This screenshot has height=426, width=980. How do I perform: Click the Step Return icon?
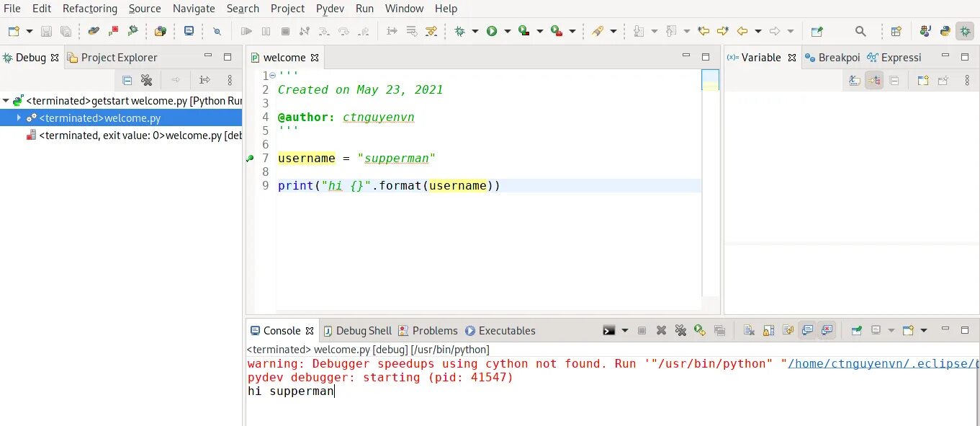[x=363, y=31]
